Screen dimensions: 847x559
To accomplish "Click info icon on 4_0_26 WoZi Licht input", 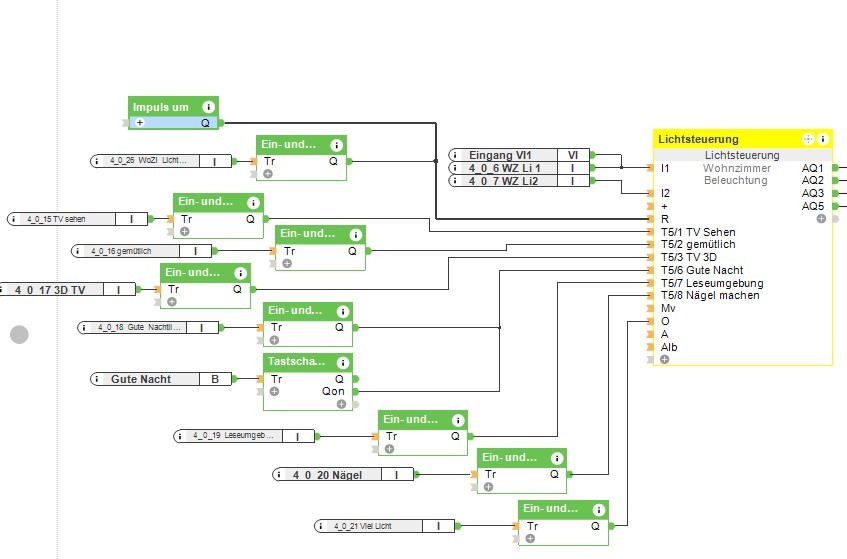I will click(x=97, y=161).
